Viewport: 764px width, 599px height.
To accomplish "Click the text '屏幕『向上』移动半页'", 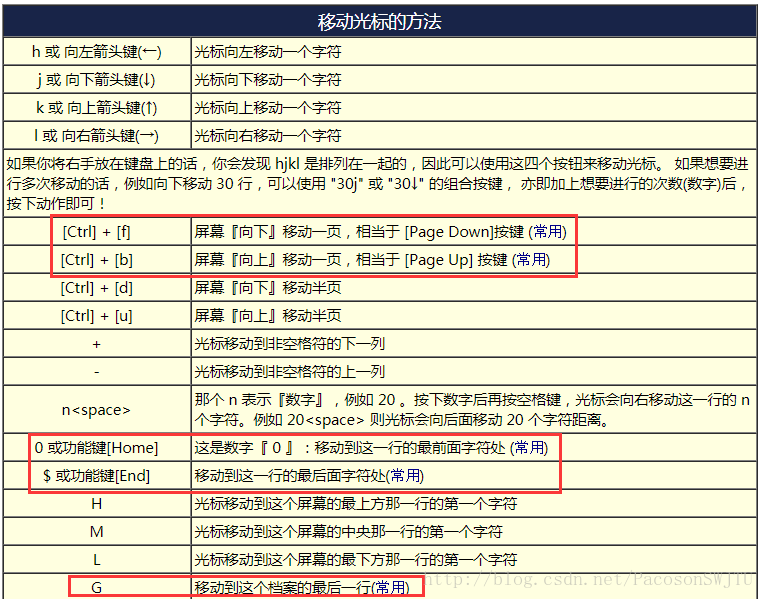I will 267,316.
